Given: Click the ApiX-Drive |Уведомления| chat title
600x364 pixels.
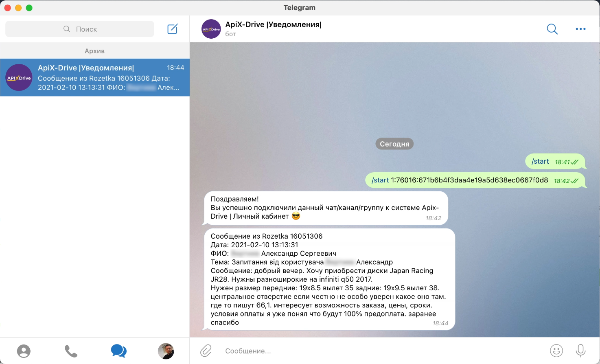Looking at the screenshot, I should [273, 25].
